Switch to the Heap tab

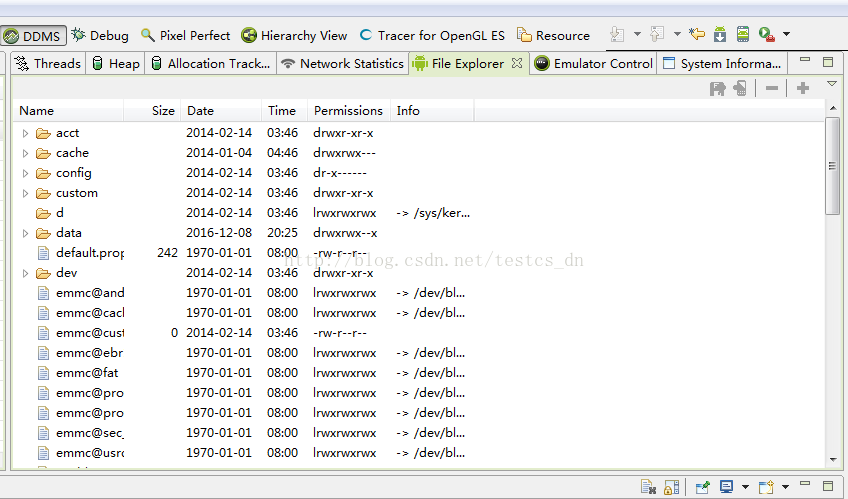(x=115, y=64)
